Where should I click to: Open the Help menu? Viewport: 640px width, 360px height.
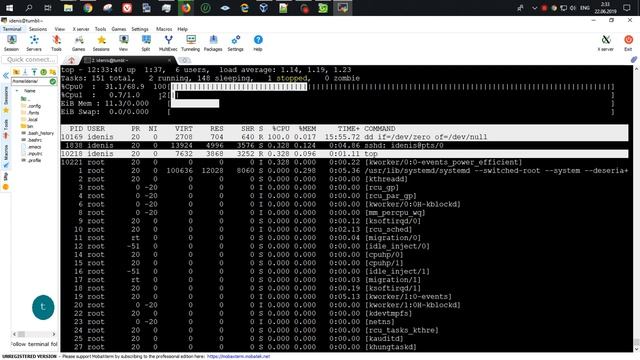tap(182, 29)
